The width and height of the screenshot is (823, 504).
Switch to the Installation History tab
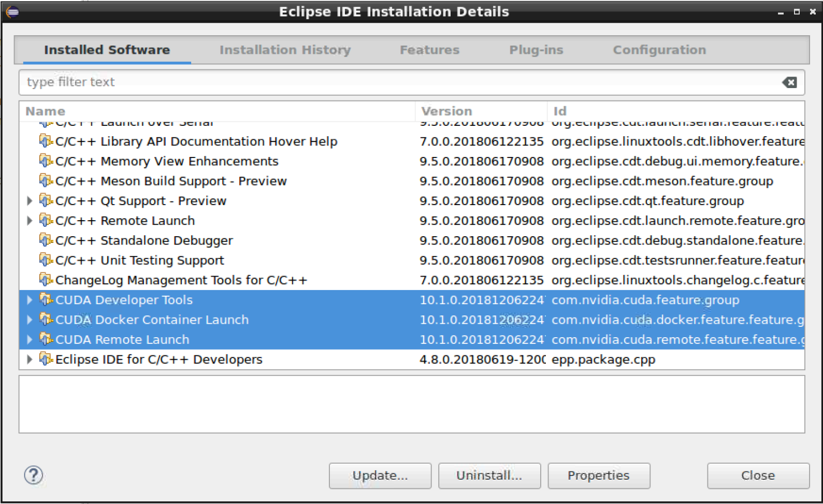coord(285,50)
